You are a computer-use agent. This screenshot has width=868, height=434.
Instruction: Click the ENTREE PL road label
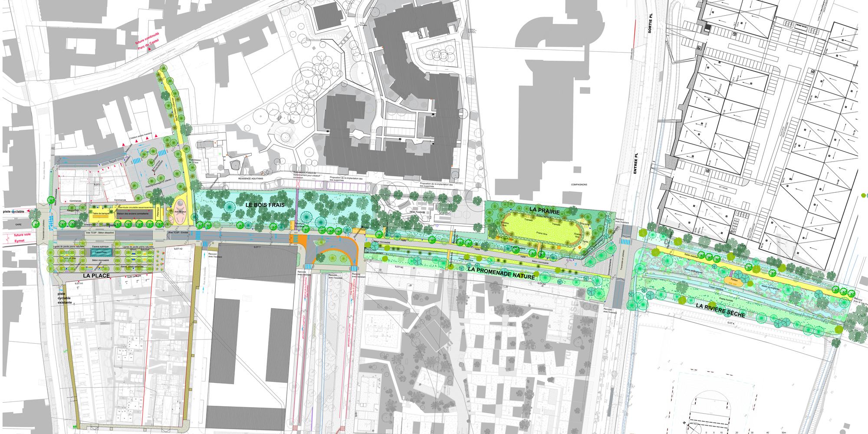635,164
